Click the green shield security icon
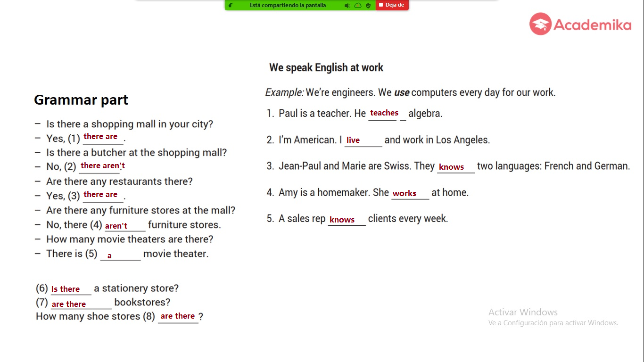644x362 pixels. (368, 6)
